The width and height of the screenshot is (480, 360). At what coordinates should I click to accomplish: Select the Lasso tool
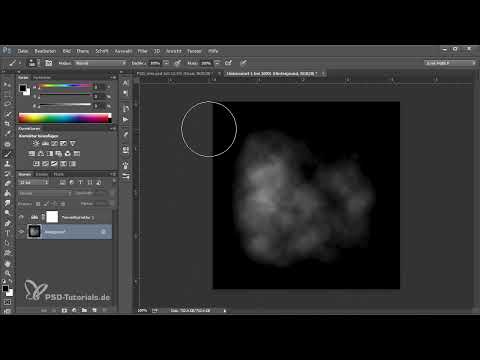click(x=7, y=104)
